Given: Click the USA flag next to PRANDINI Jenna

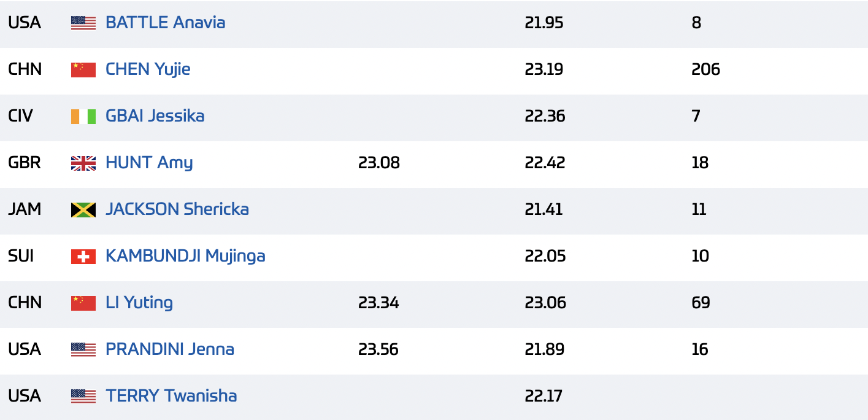Looking at the screenshot, I should 83,350.
